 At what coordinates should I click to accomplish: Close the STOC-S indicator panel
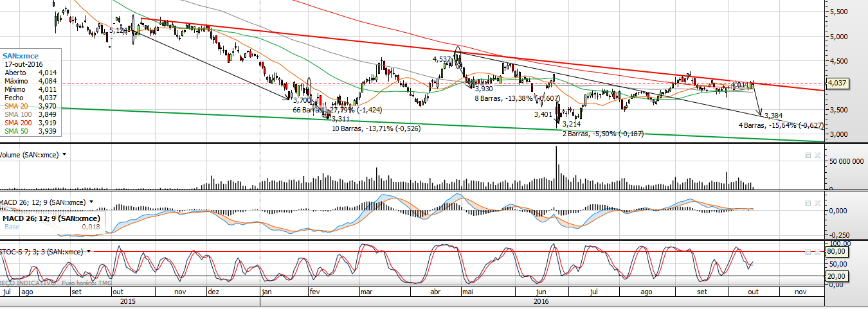point(817,252)
